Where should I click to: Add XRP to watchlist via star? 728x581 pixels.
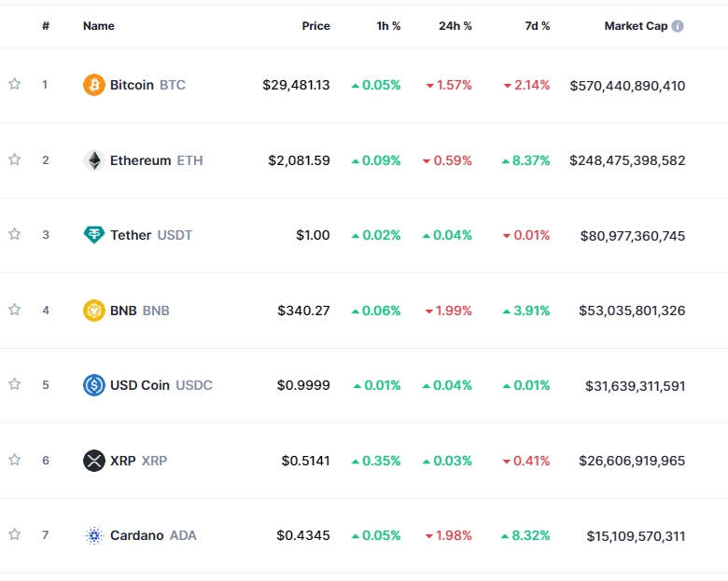tap(15, 461)
